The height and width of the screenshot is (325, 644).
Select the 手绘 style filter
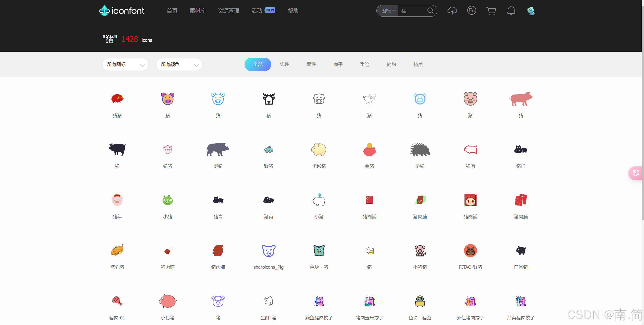coord(364,64)
